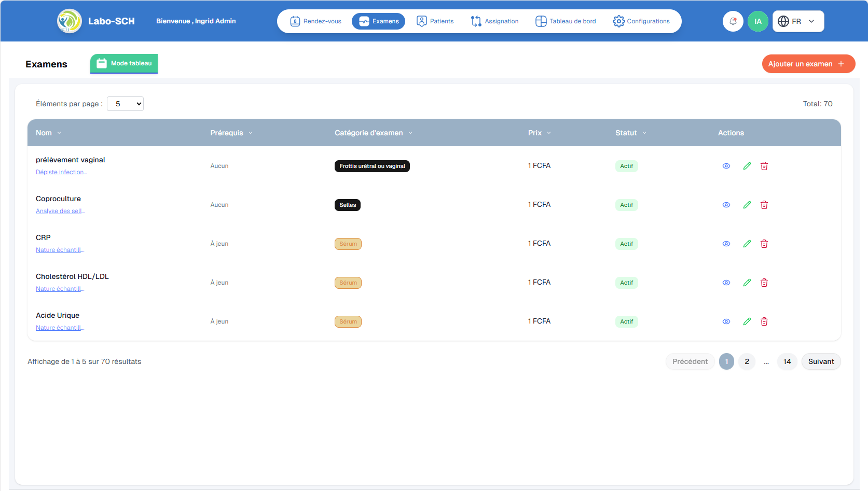Image resolution: width=868 pixels, height=491 pixels.
Task: Jump to page 14 in pagination
Action: 787,361
